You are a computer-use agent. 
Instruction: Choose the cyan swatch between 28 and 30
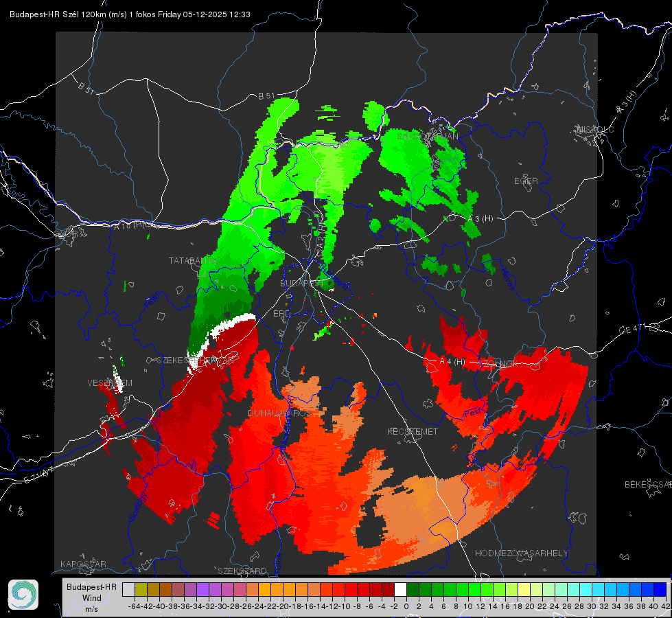586,589
